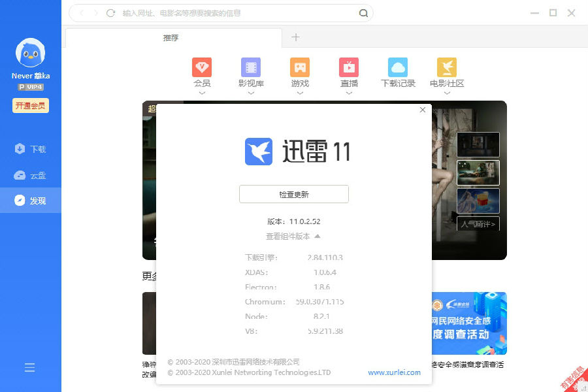This screenshot has height=392, width=588.
Task: Click the refresh icon in address bar
Action: (x=110, y=13)
